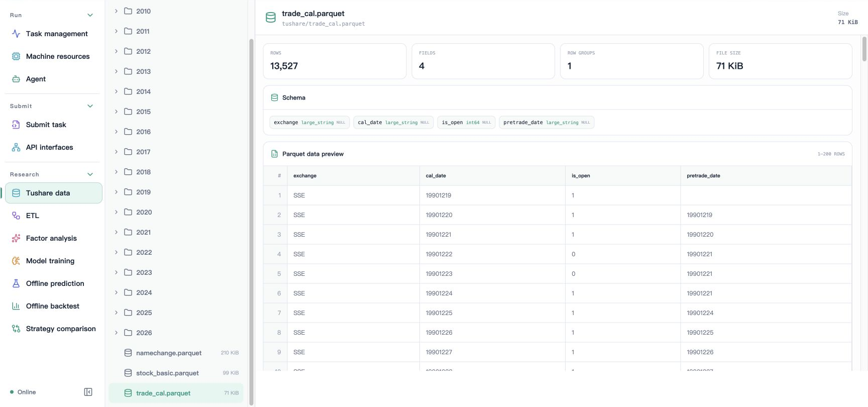Image resolution: width=868 pixels, height=407 pixels.
Task: Go to Factor analysis
Action: [x=53, y=238]
